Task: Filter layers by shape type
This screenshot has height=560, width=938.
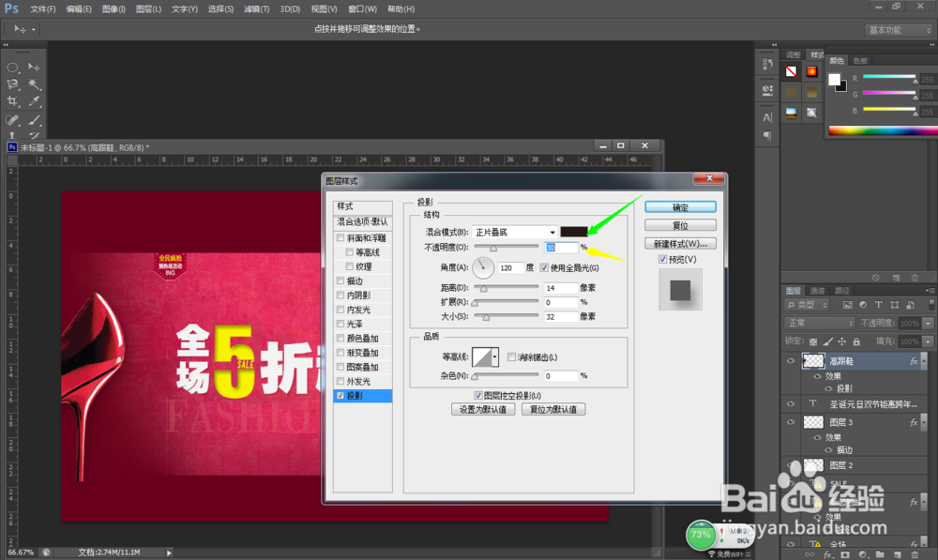Action: (894, 305)
